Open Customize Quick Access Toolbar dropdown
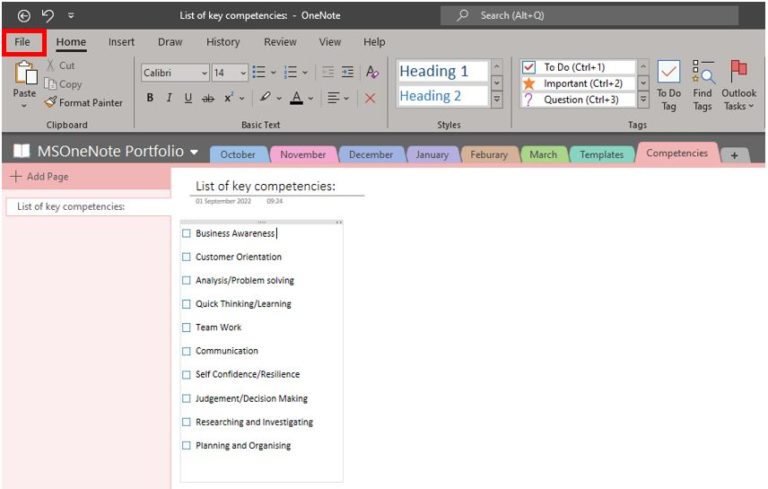Screen dimensions: 768x489 point(71,16)
